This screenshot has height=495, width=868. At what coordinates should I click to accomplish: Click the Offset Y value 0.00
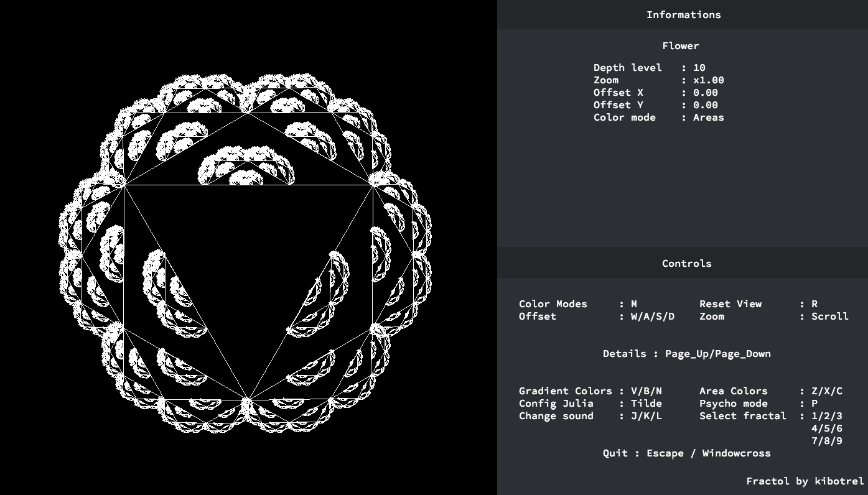(706, 104)
